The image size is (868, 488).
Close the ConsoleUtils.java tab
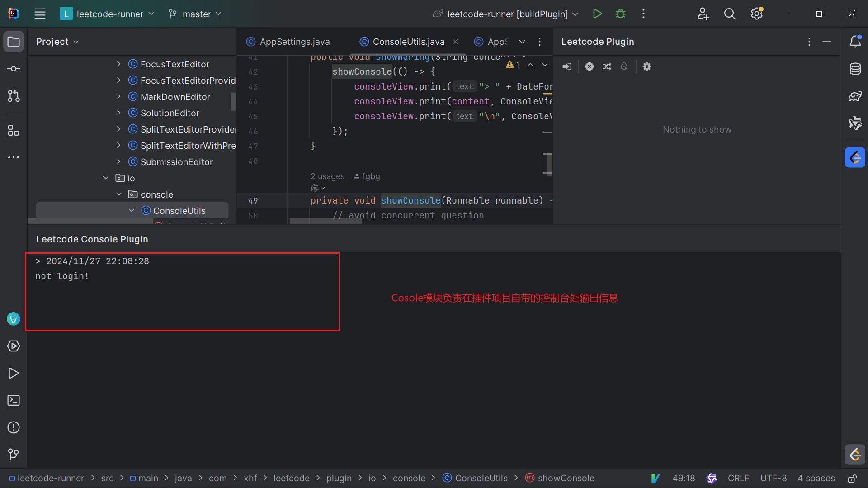[x=455, y=42]
